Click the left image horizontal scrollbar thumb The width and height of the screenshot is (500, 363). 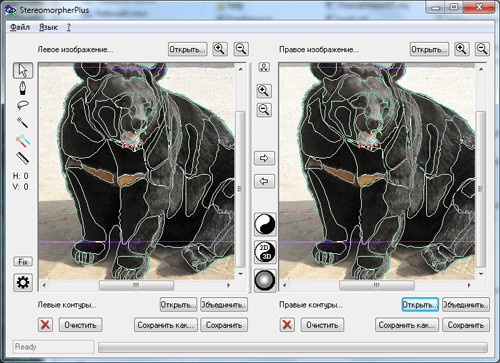click(136, 285)
